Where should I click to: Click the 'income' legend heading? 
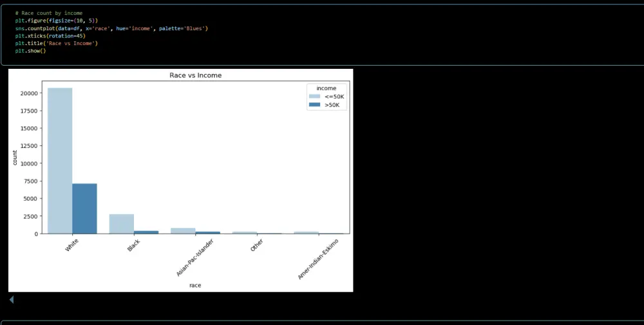pos(326,88)
